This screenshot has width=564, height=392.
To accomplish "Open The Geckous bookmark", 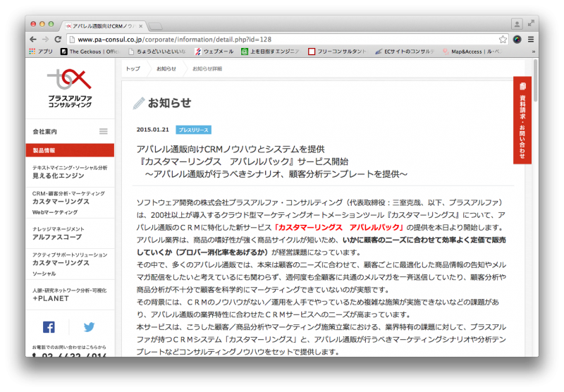I will 90,51.
